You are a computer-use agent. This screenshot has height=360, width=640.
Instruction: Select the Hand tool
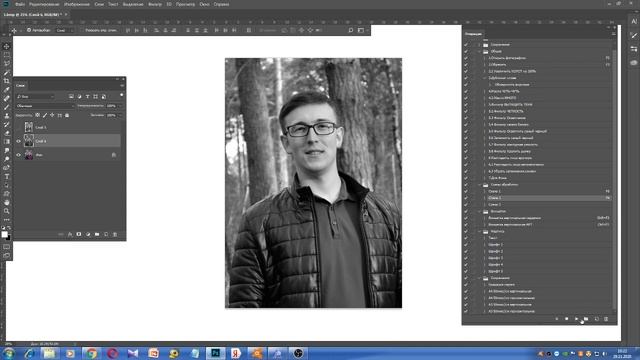point(7,202)
